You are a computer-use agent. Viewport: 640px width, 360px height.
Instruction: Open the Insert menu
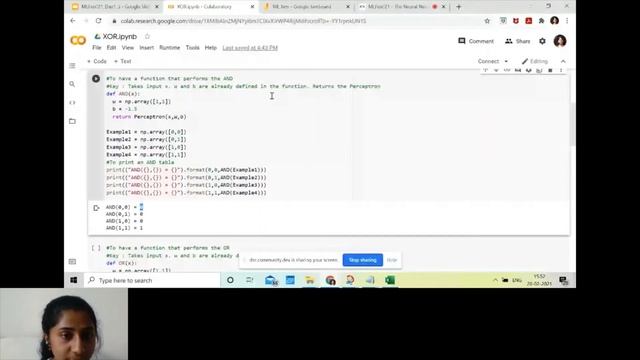click(147, 48)
